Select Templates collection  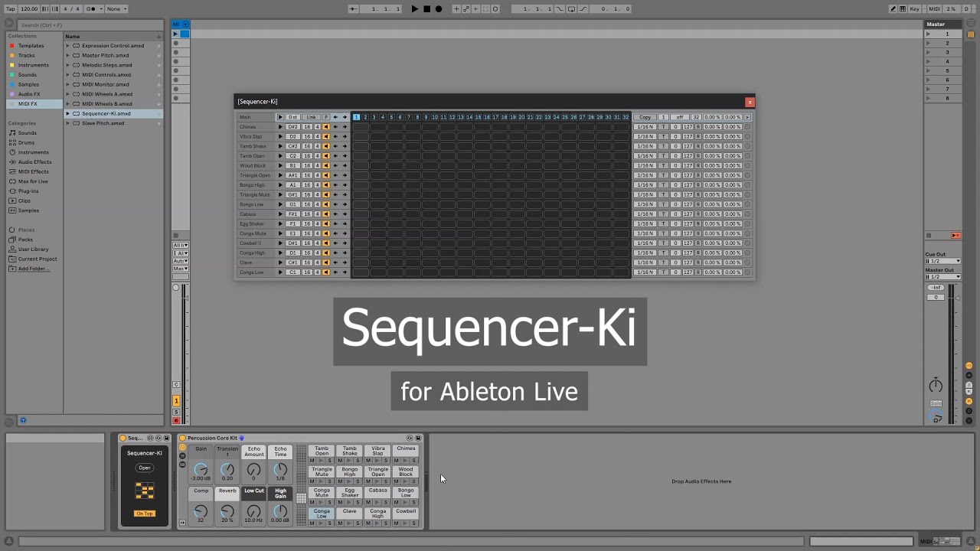coord(31,46)
